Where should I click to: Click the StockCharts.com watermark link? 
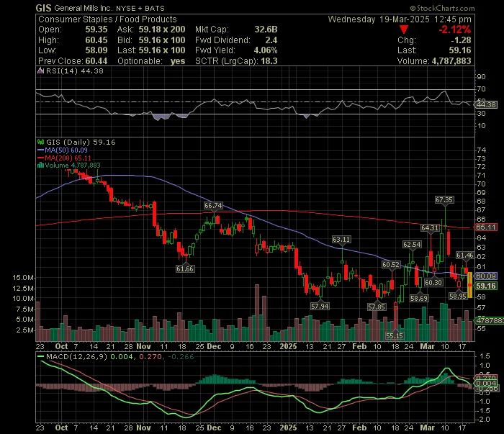[442, 8]
